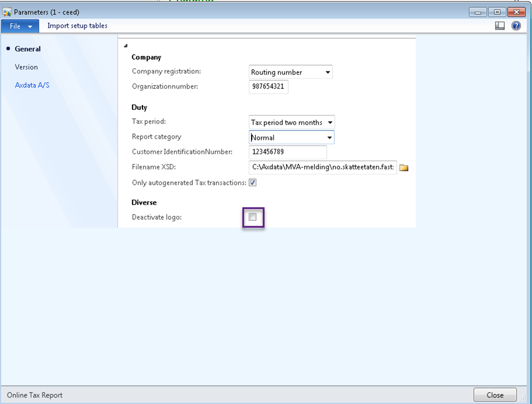This screenshot has width=532, height=404.
Task: Click the Diverse section heading
Action: (144, 203)
